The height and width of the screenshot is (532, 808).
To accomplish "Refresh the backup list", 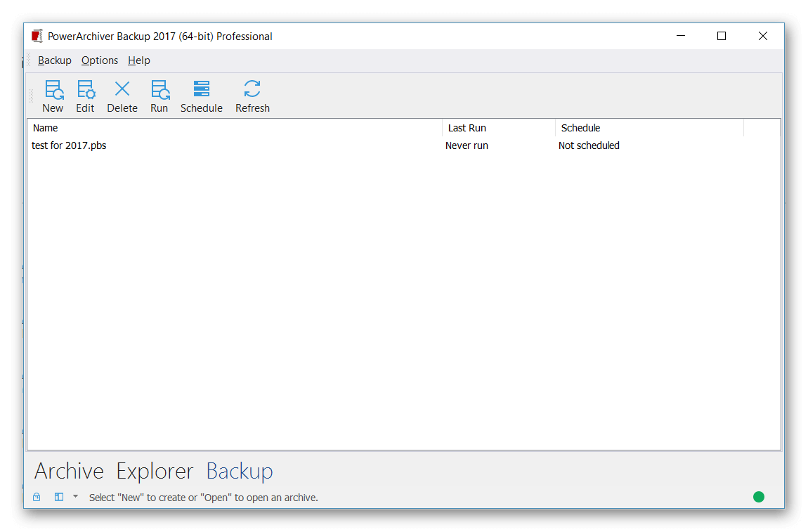I will pyautogui.click(x=252, y=96).
